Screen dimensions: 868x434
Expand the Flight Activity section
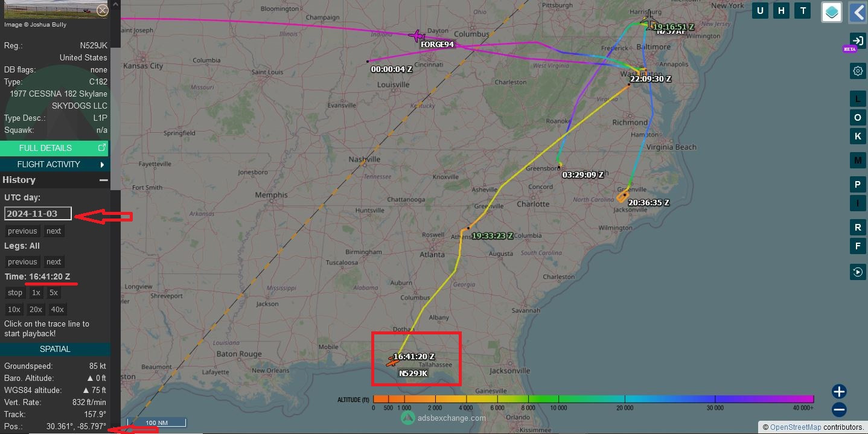pos(55,164)
